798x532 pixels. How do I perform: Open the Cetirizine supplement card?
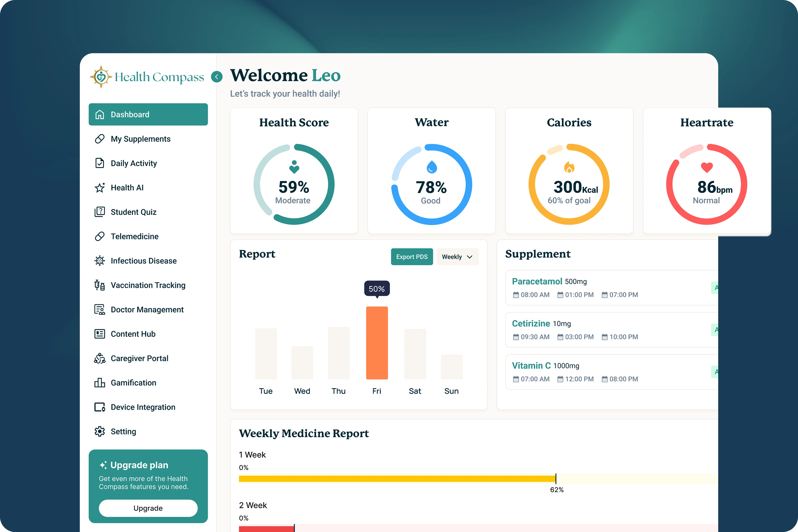tap(612, 330)
